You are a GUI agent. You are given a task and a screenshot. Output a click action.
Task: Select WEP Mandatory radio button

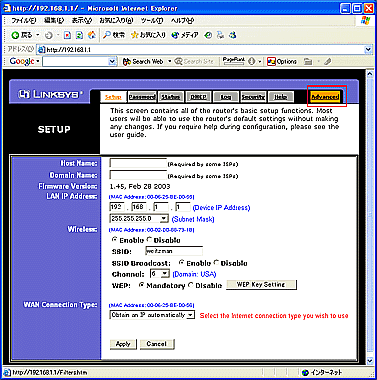point(141,285)
